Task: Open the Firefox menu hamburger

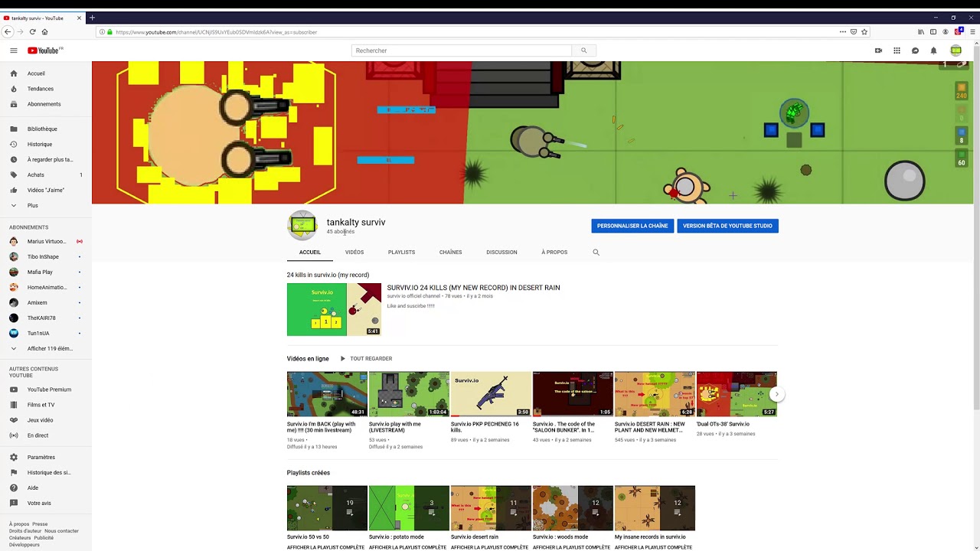Action: (973, 31)
